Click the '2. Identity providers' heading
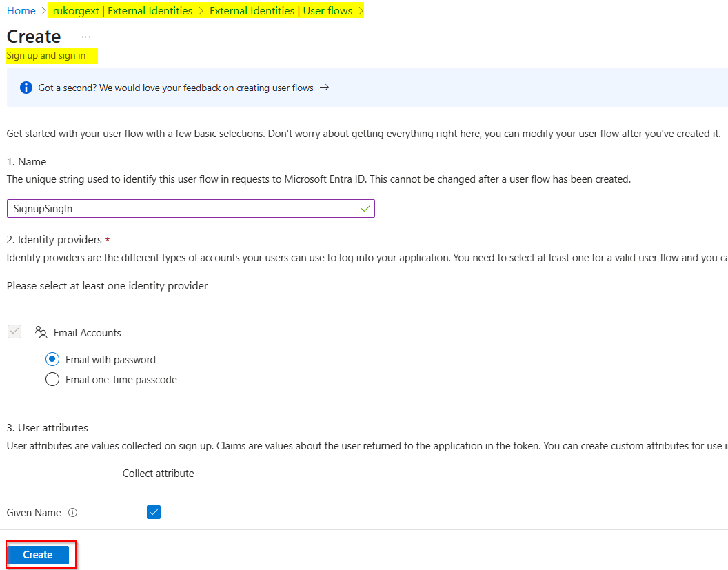The height and width of the screenshot is (570, 728). pos(54,240)
